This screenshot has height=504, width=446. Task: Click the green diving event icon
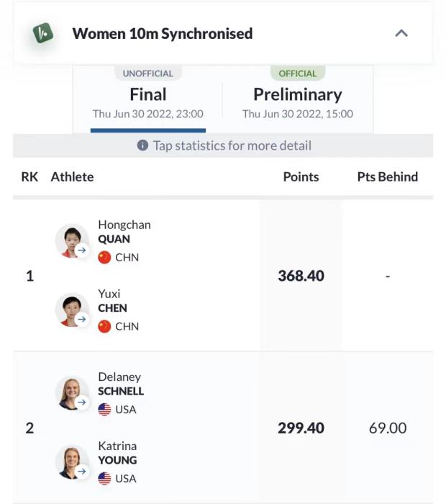point(43,33)
